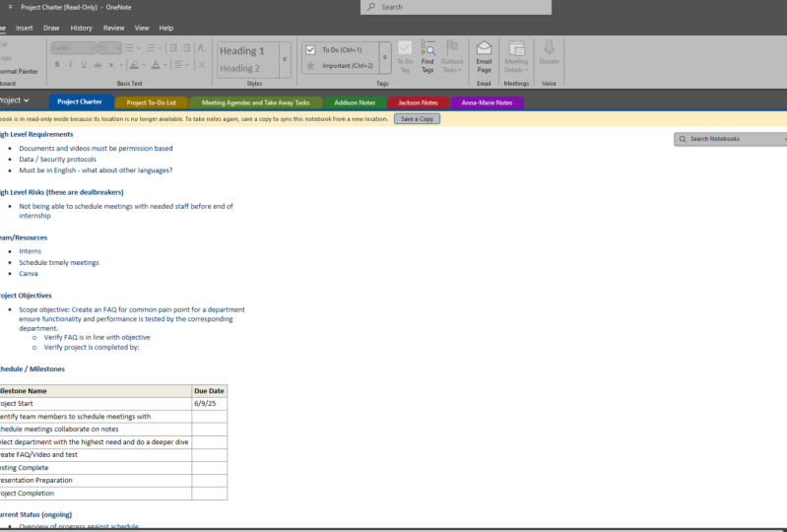The width and height of the screenshot is (787, 532).
Task: Click the bulleted list icon
Action: click(x=129, y=47)
